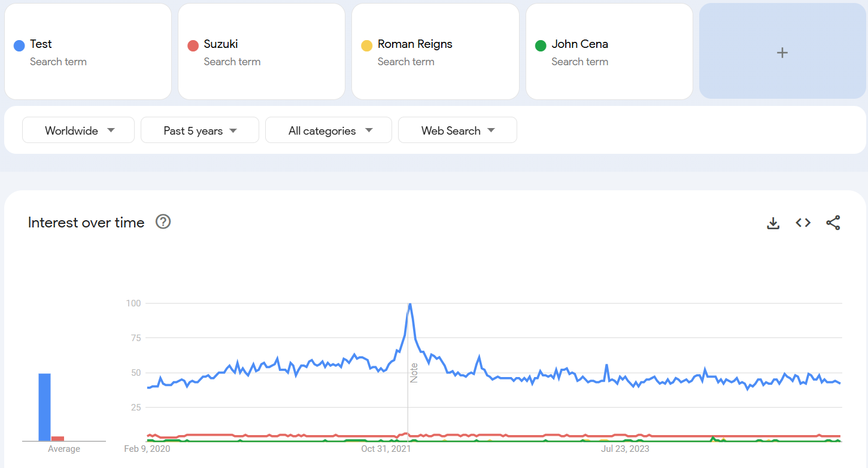868x468 pixels.
Task: Click the plus icon to add comparison
Action: (x=782, y=53)
